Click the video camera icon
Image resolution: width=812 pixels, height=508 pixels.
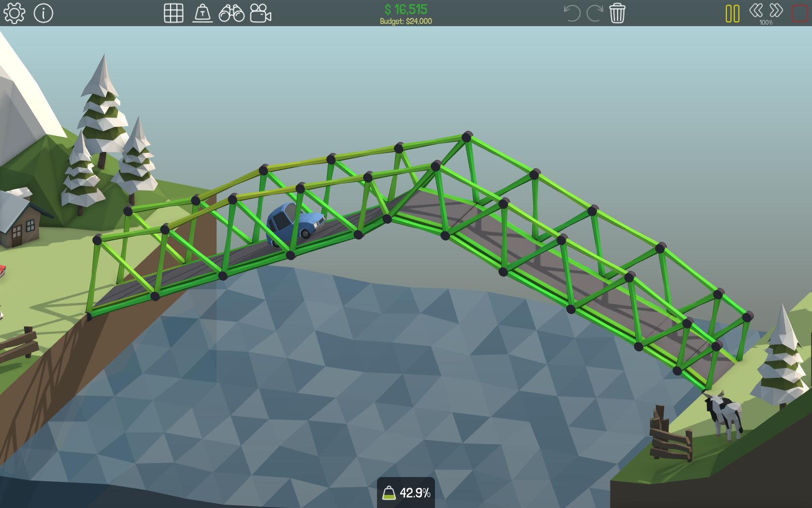[261, 13]
